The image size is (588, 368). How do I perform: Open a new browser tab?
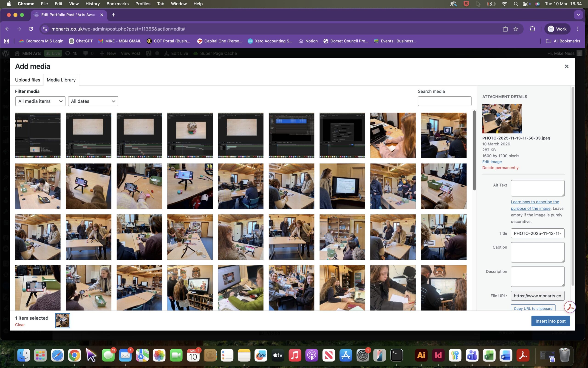coord(113,15)
